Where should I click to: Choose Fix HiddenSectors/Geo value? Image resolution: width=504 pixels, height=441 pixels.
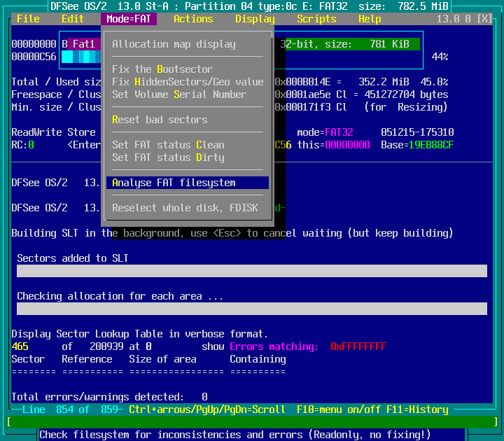tap(188, 82)
